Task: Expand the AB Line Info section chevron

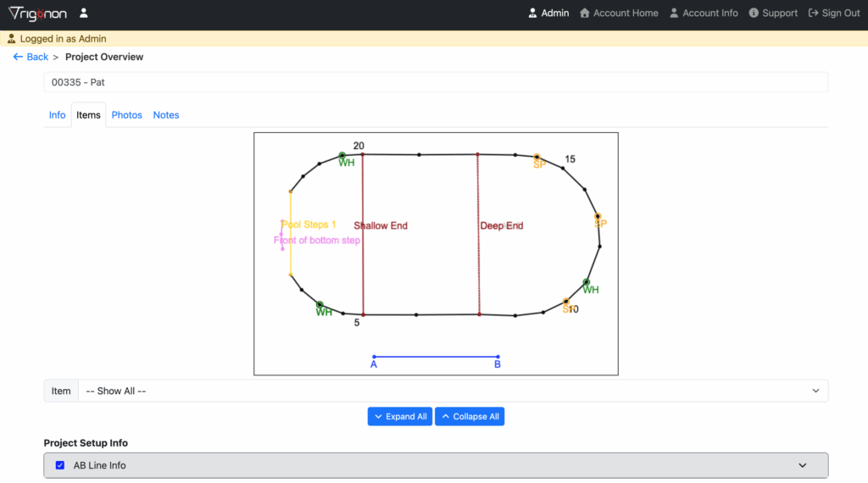Action: 802,465
